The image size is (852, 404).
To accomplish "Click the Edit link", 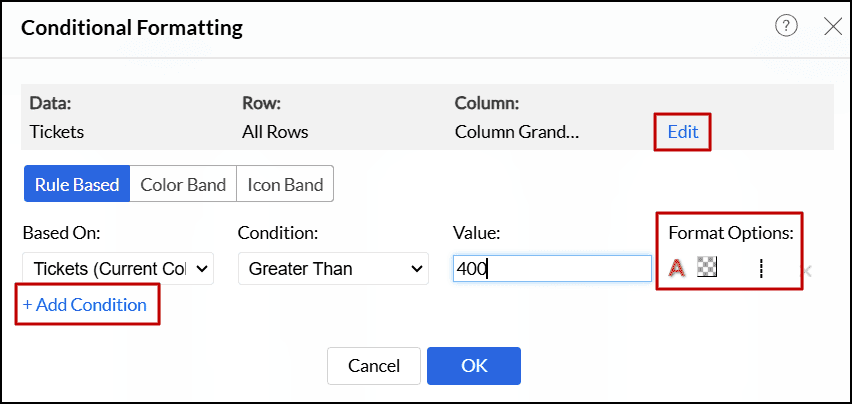I will point(683,132).
